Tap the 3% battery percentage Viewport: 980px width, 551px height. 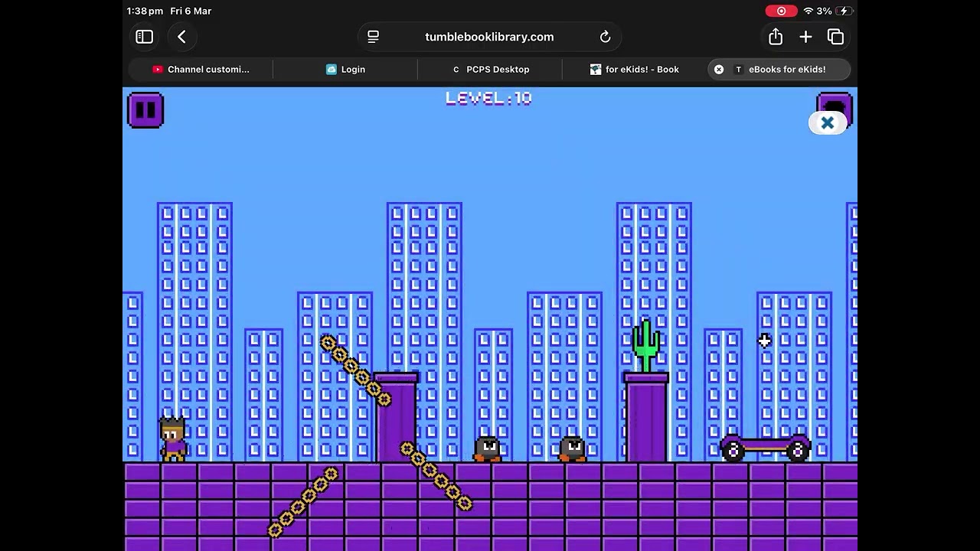(x=824, y=11)
